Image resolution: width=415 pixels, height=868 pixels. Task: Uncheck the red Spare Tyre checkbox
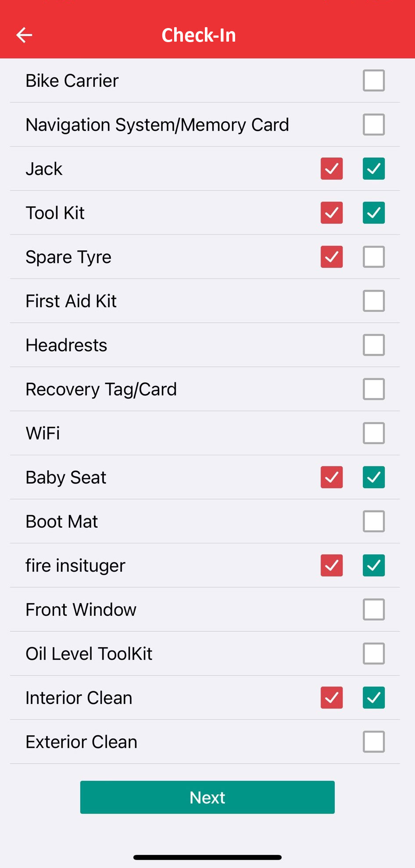(331, 257)
